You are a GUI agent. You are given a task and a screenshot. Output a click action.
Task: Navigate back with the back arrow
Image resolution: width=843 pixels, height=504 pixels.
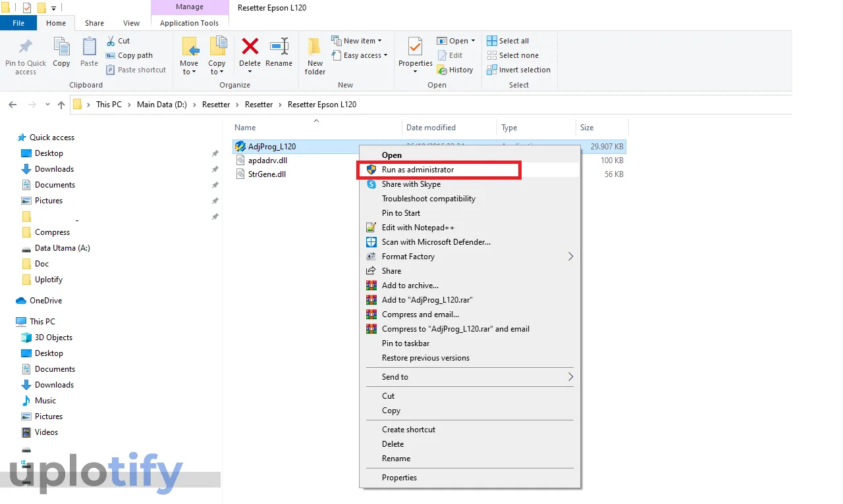[13, 105]
